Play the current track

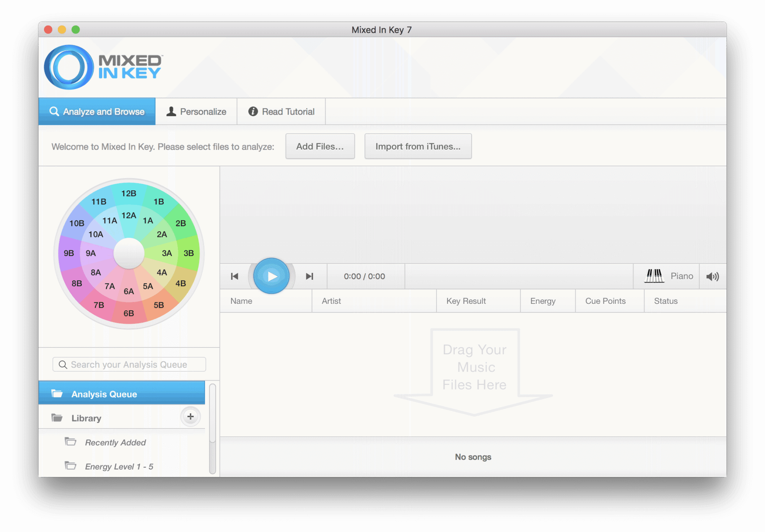point(272,276)
